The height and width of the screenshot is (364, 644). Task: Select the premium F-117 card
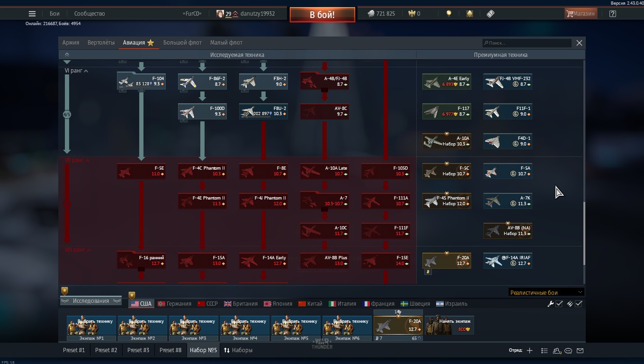click(447, 111)
